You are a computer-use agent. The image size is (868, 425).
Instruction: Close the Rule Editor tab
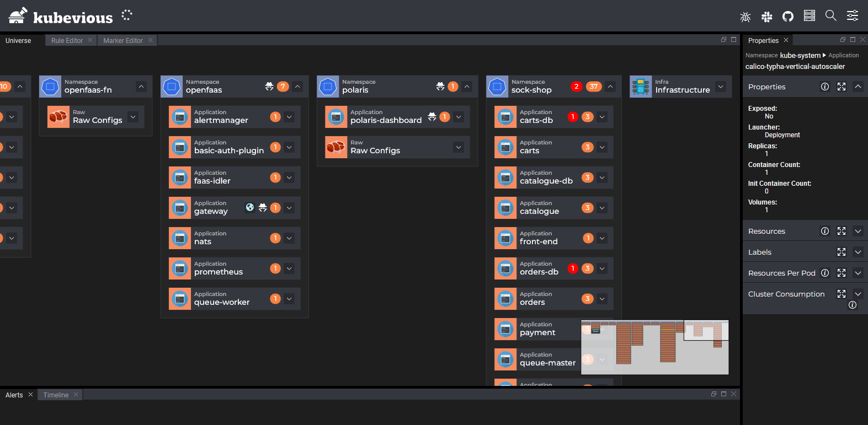(90, 40)
